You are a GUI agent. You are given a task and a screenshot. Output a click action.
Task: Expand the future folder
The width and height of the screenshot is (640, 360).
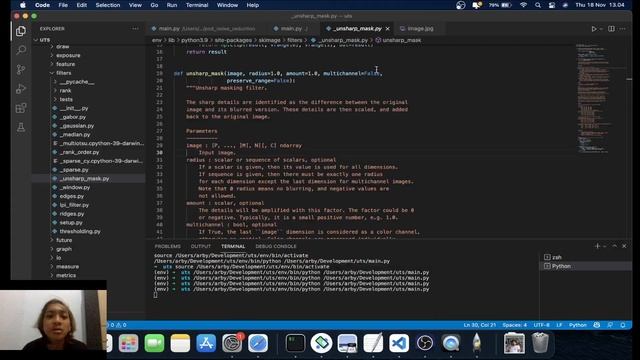[64, 240]
